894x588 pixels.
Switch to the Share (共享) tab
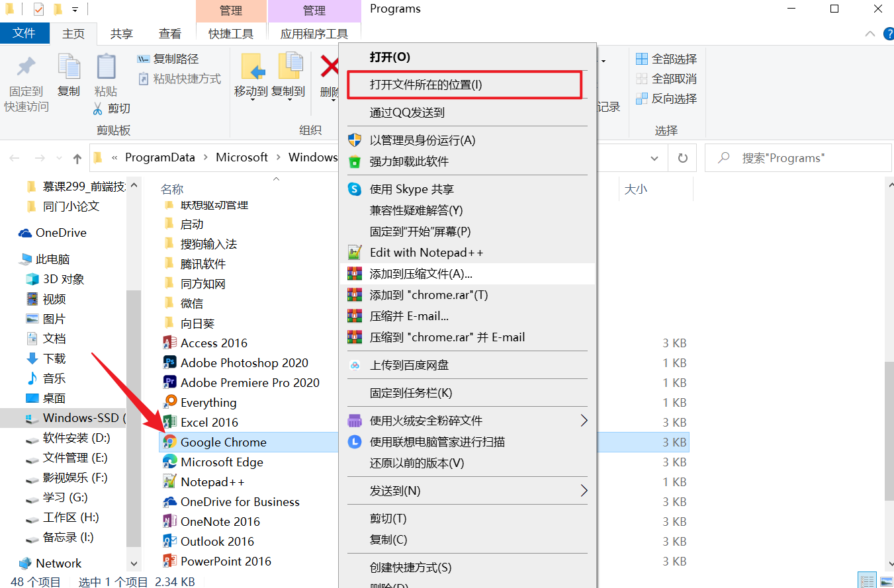click(122, 34)
